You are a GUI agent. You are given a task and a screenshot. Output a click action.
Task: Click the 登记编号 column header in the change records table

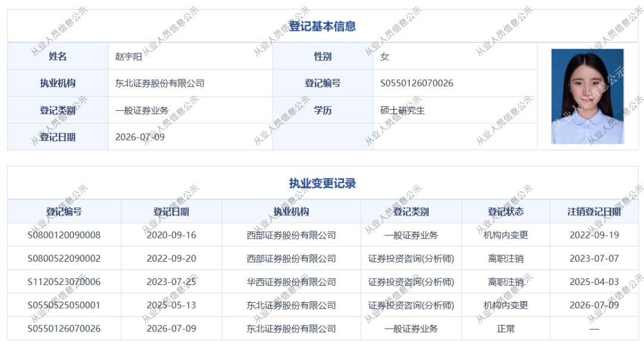[64, 212]
